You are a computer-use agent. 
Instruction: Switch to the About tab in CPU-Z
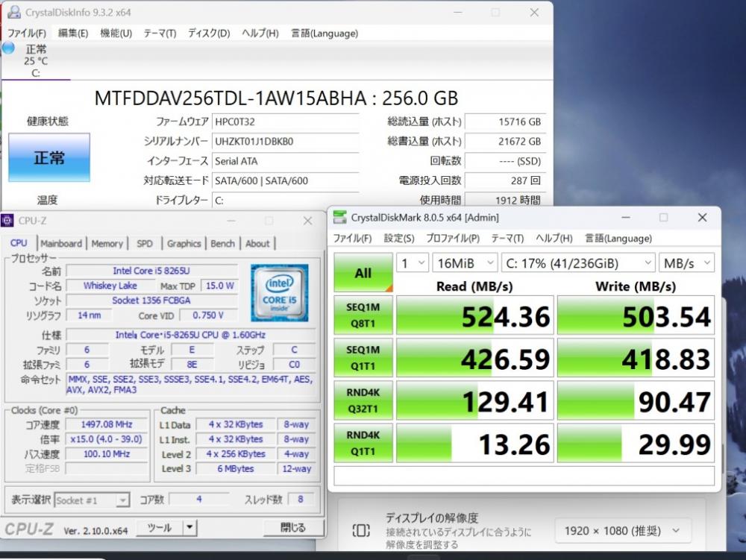(257, 243)
